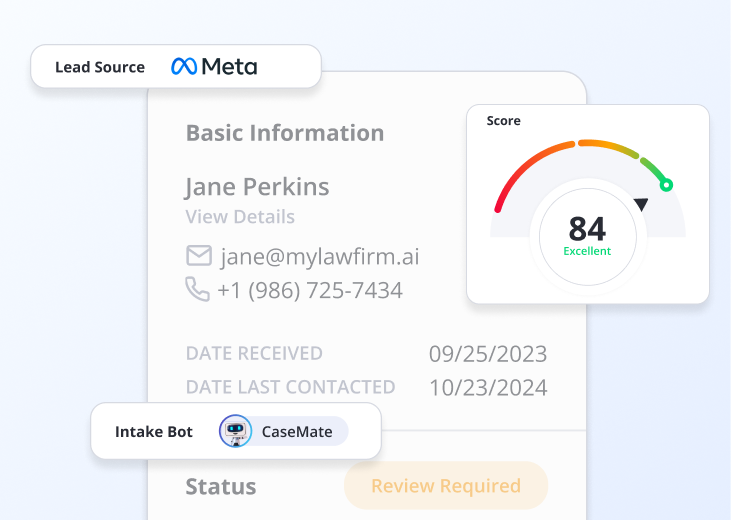Click the Status label

(x=221, y=486)
